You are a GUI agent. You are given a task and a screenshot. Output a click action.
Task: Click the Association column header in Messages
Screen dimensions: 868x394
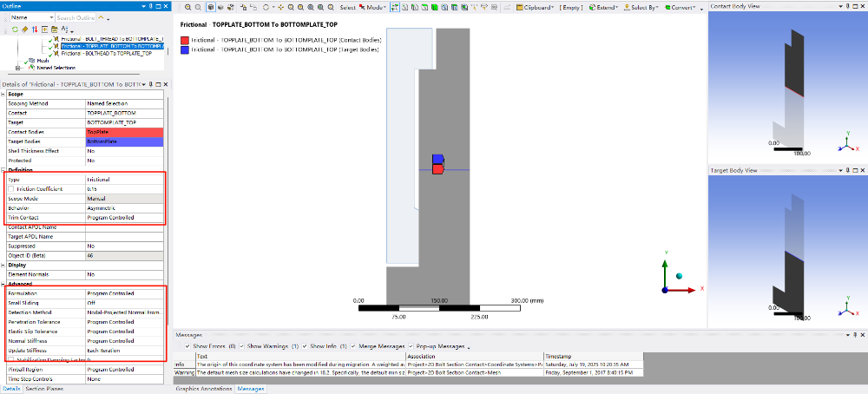[x=475, y=357]
